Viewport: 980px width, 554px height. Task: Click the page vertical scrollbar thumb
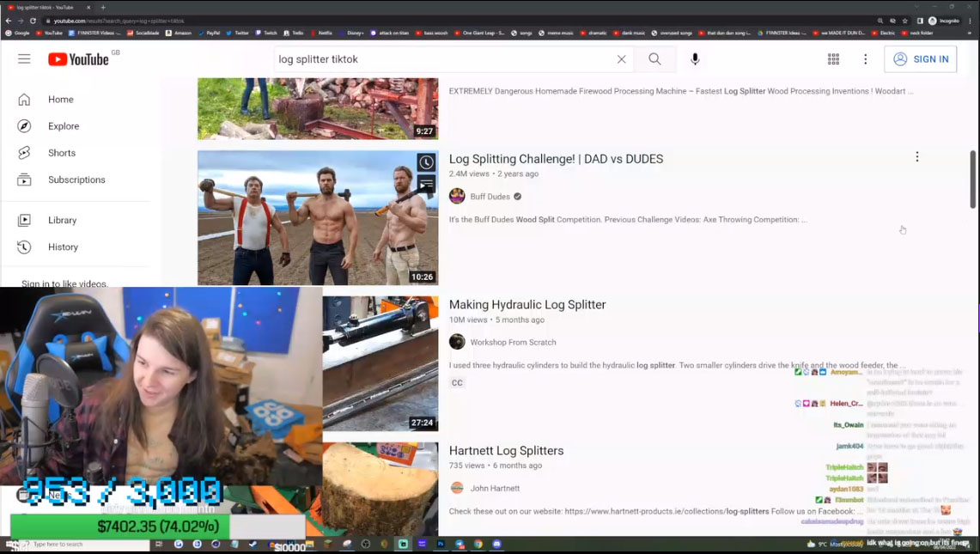[972, 180]
